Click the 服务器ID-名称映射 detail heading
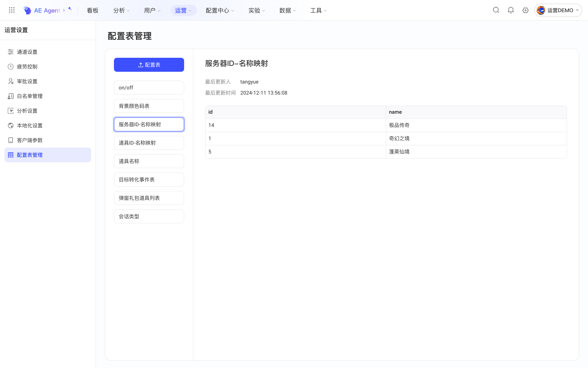The height and width of the screenshot is (368, 588). [x=236, y=63]
